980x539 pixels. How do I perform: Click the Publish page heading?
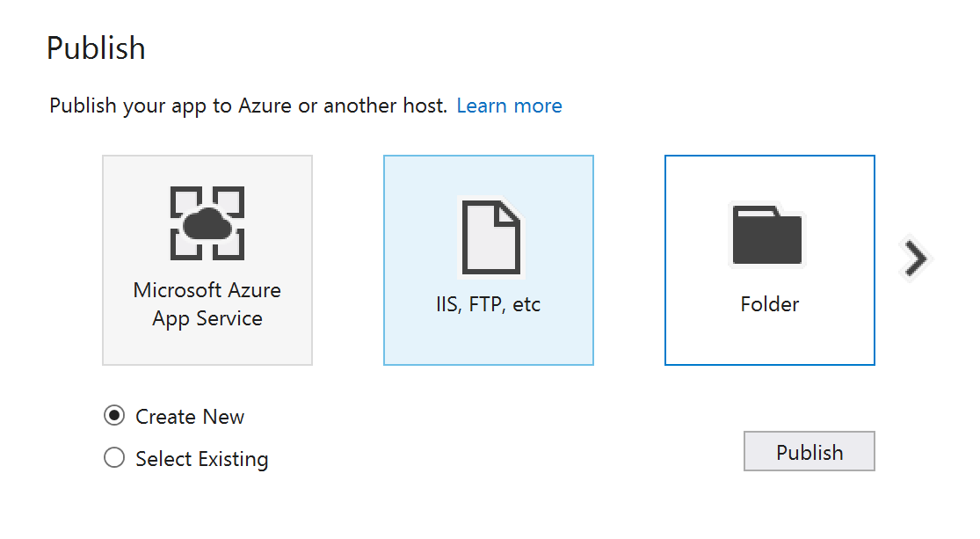coord(96,48)
